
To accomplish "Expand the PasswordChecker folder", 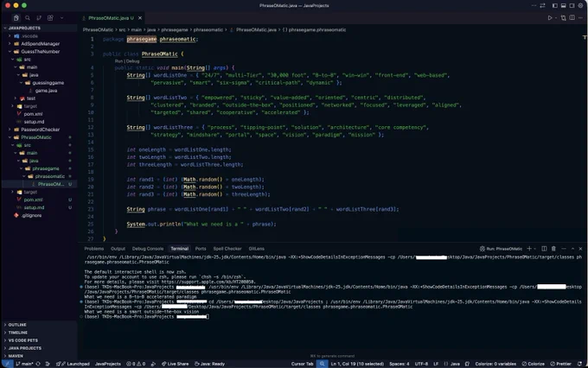I will click(x=40, y=130).
